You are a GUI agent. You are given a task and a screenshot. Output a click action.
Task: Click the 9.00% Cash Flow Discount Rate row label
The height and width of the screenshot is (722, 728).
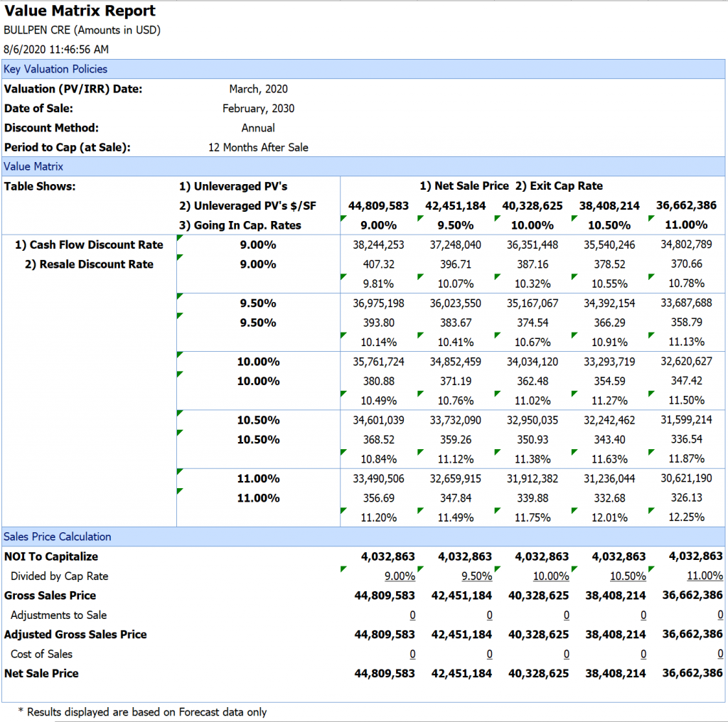[x=258, y=245]
